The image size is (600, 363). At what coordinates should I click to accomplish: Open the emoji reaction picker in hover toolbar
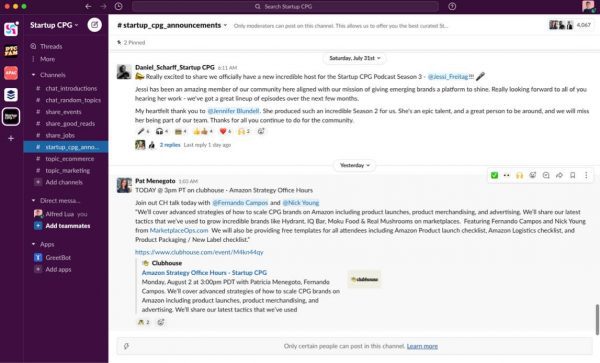point(533,175)
